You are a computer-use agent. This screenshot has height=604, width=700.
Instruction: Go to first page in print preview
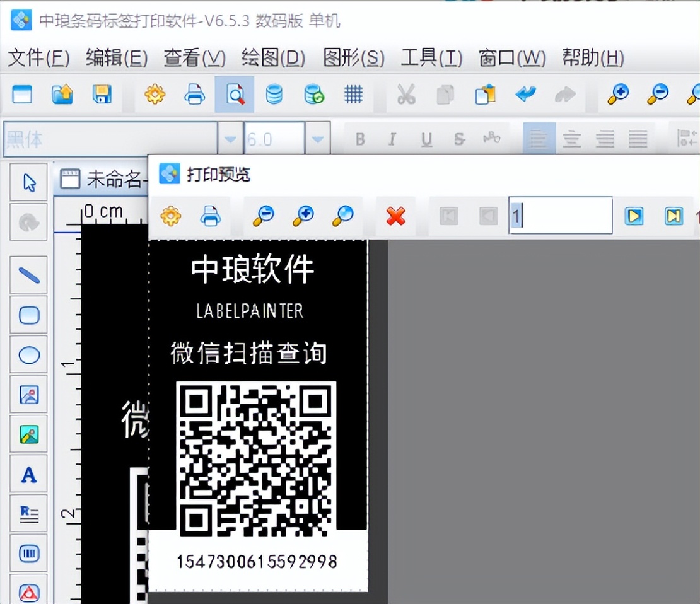[448, 216]
